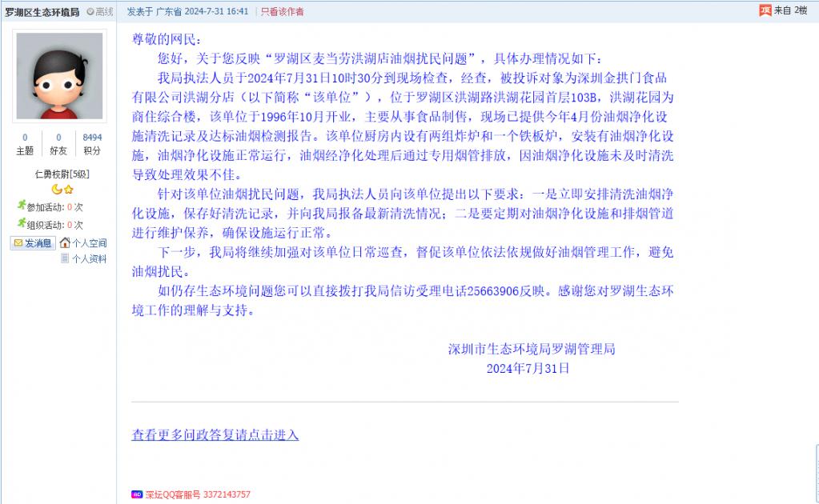
Task: Click the green runner icon beside 组织活动
Action: [22, 223]
